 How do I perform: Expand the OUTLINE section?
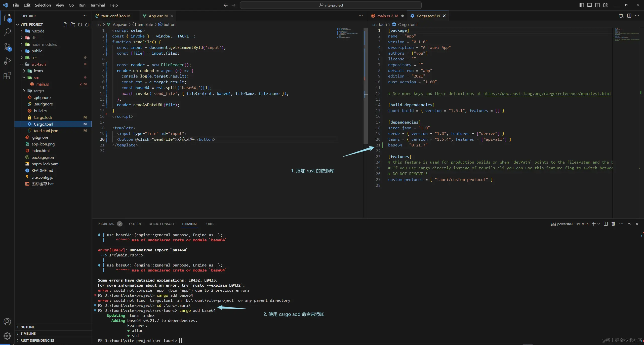[27, 327]
